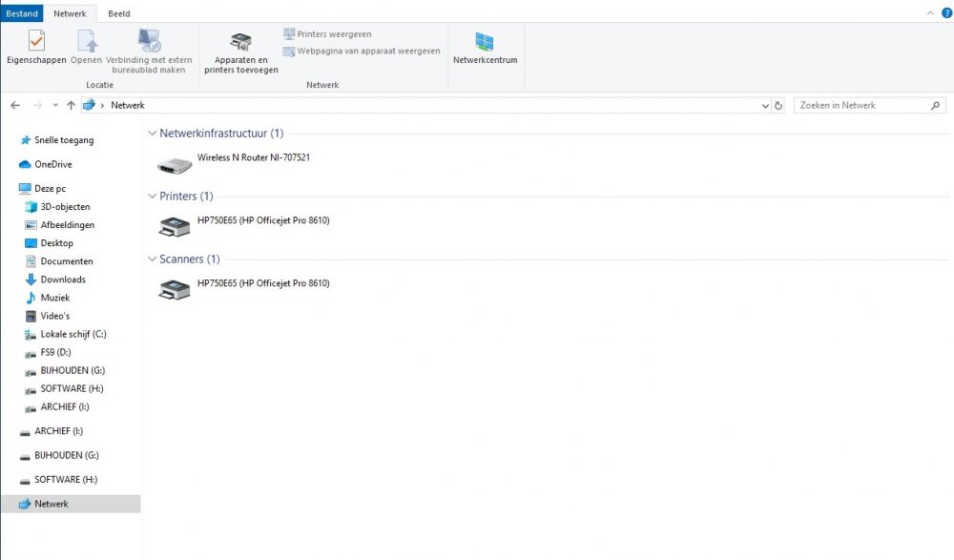Select Netwerk in the navigation pane
Screen dimensions: 954x560
(x=71, y=504)
